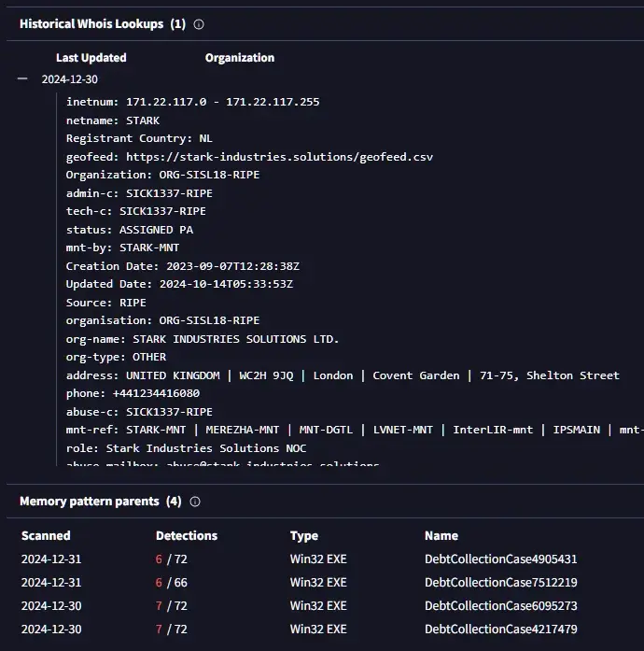Screen dimensions: 644x651
Task: Open the DebtCollectionCase6095273 file entry
Action: (501, 606)
